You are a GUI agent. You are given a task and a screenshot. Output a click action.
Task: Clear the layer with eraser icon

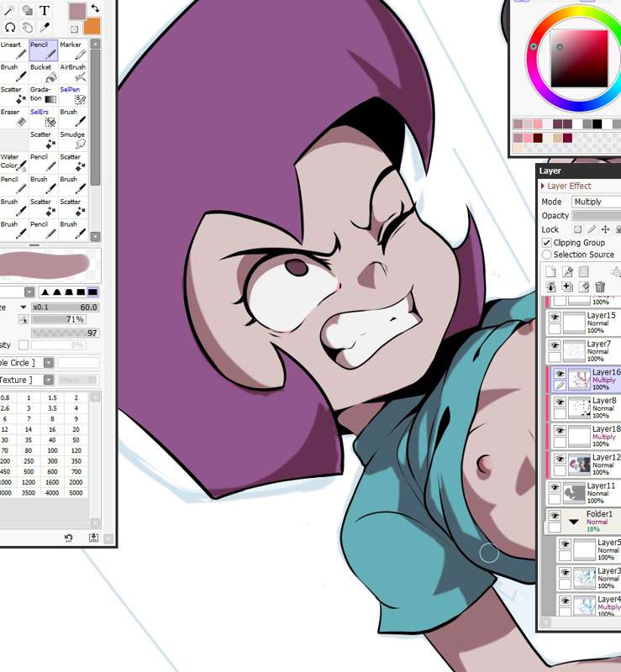point(584,286)
